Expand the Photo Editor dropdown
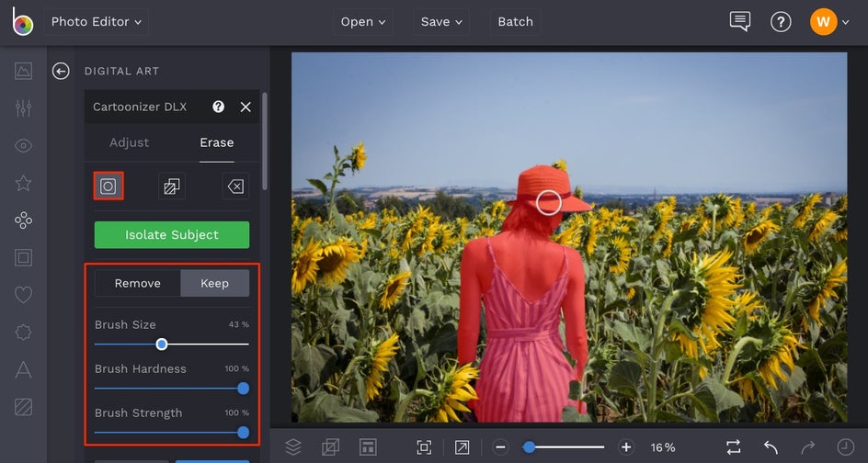The height and width of the screenshot is (463, 868). tap(97, 22)
